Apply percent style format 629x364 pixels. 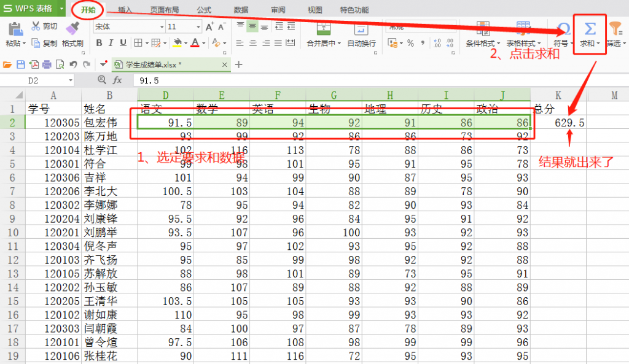410,43
